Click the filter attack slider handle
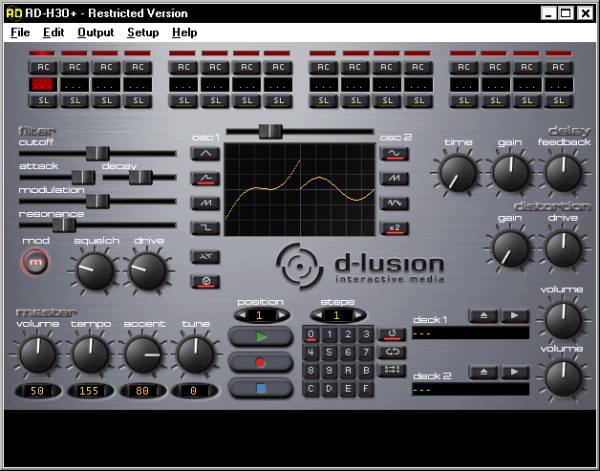The width and height of the screenshot is (600, 471). click(x=83, y=177)
